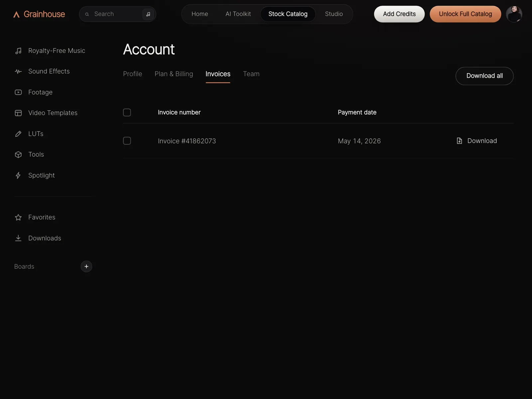
Task: Click the Favorites star icon
Action: tap(18, 217)
